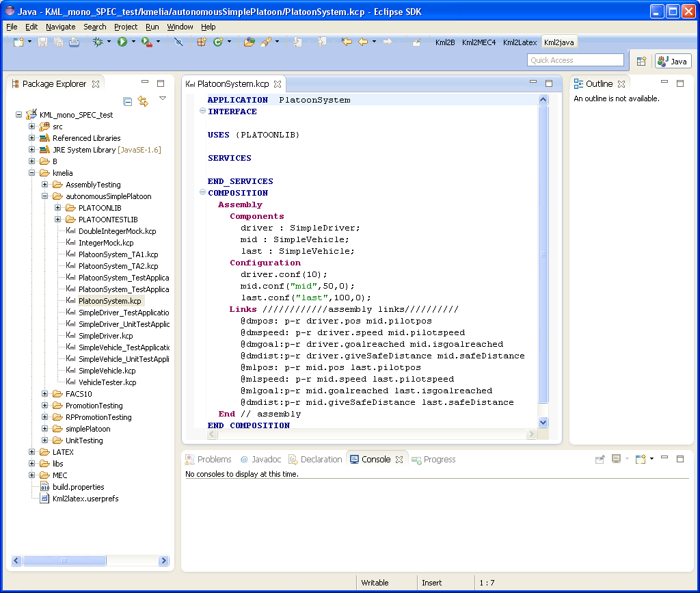This screenshot has width=700, height=593.
Task: Click the Back navigation arrow
Action: click(x=363, y=42)
